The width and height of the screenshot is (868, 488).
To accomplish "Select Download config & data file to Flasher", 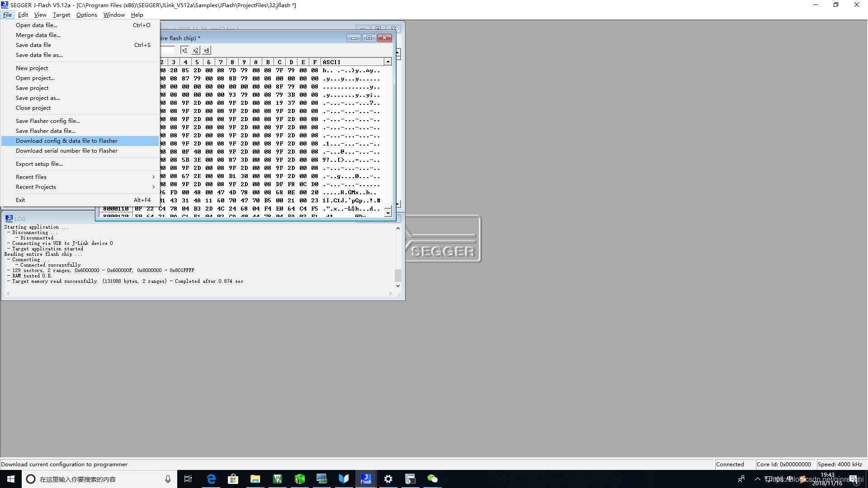I will (x=66, y=141).
